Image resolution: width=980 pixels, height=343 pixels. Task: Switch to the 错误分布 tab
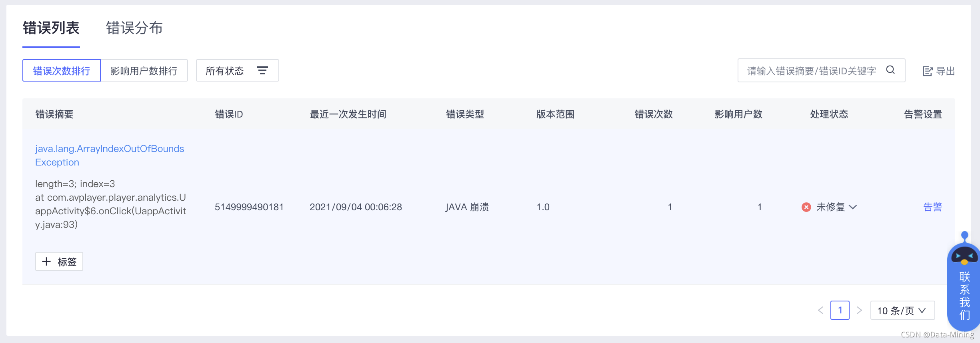tap(134, 28)
